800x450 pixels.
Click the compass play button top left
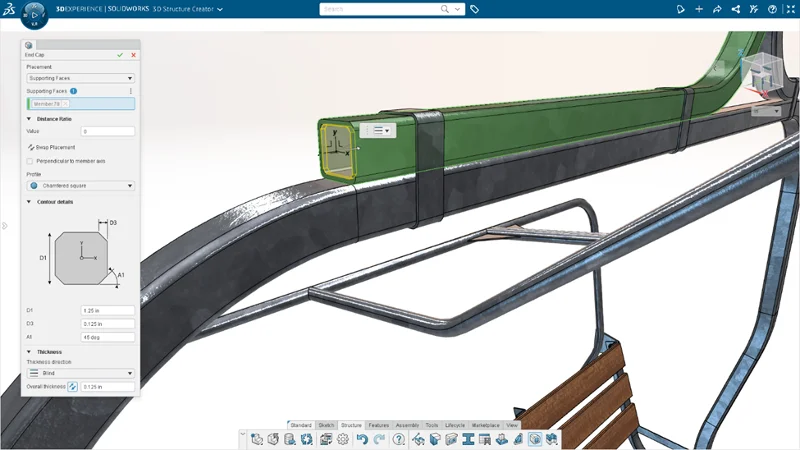click(33, 17)
